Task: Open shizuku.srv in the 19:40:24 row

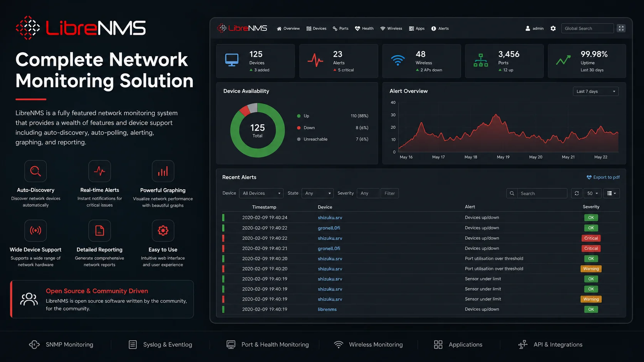Action: (330, 218)
